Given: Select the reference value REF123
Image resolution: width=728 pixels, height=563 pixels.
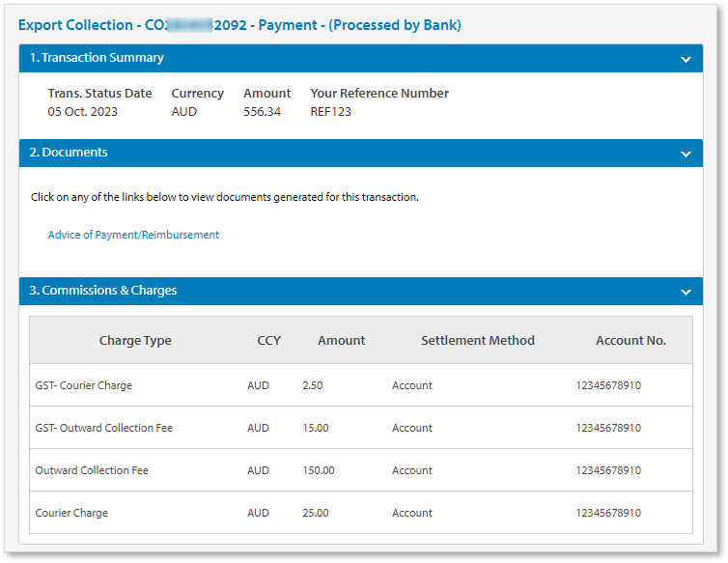Looking at the screenshot, I should pos(330,112).
